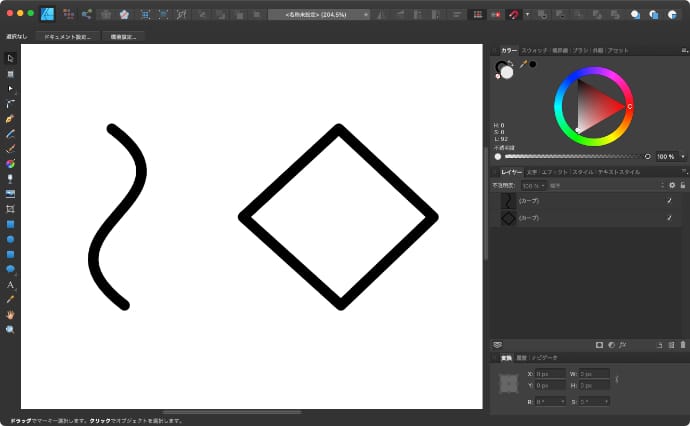Pick the Zoom magnifier tool
The image size is (690, 426).
[10, 328]
